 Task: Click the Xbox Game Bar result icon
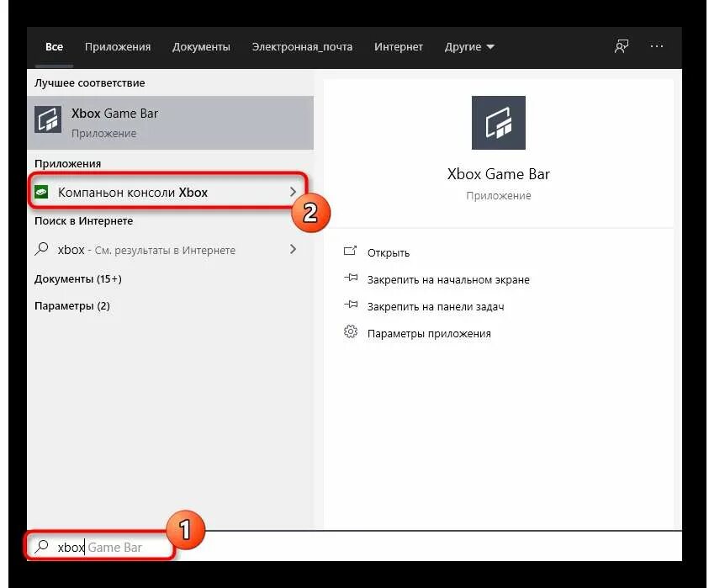(48, 119)
